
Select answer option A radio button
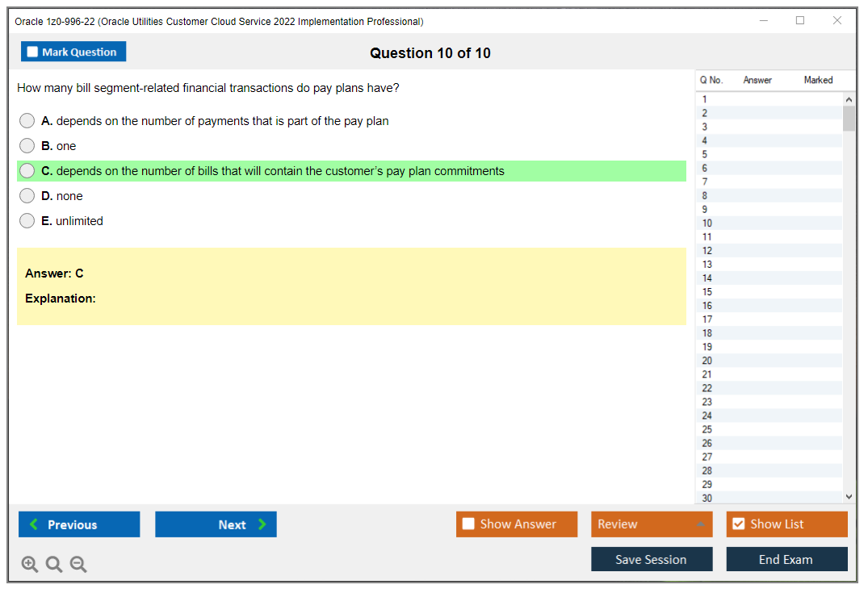point(27,120)
